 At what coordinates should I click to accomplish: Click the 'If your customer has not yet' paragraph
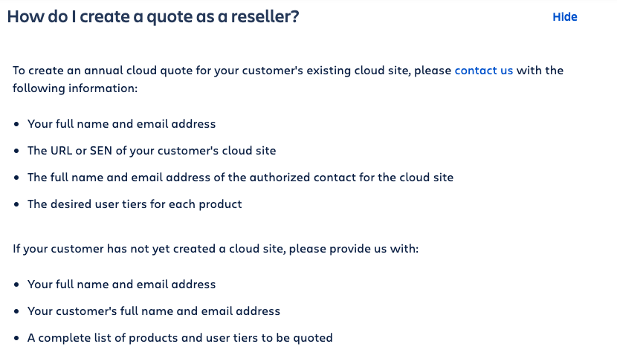[x=216, y=249]
